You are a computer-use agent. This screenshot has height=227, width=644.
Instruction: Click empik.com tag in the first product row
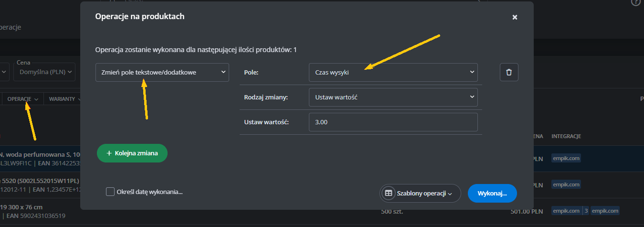[566, 158]
